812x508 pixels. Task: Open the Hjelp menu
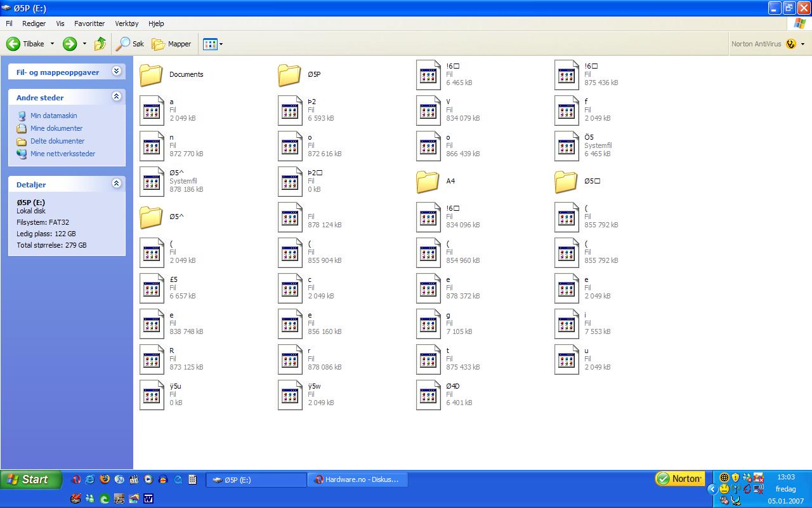156,23
